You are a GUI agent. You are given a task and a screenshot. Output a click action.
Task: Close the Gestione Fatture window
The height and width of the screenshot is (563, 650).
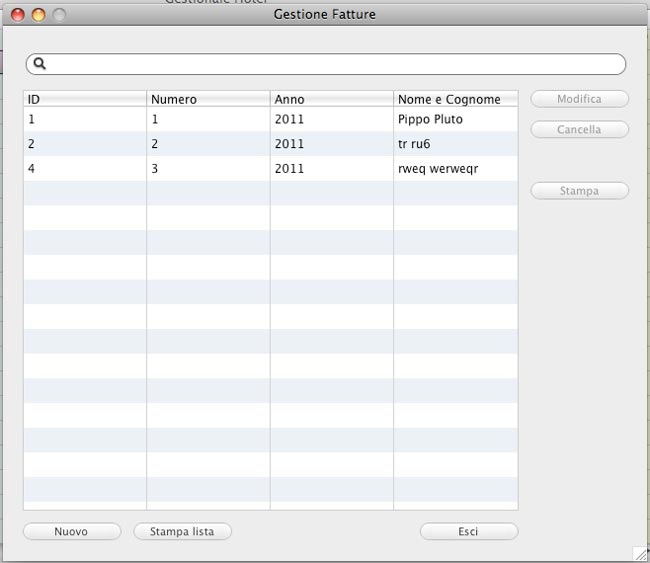coord(18,15)
